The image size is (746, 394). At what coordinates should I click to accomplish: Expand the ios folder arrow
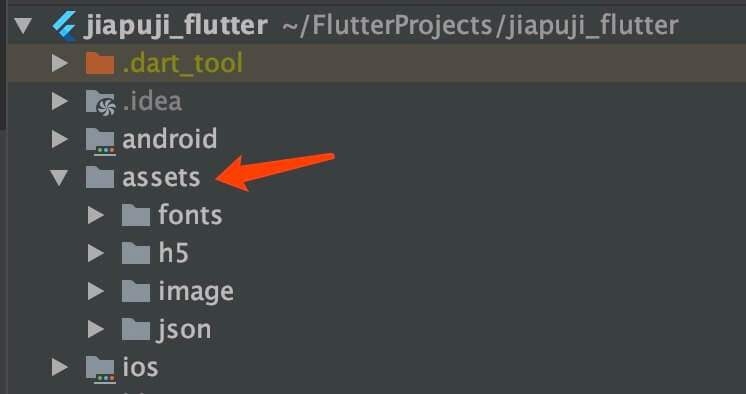(x=59, y=368)
